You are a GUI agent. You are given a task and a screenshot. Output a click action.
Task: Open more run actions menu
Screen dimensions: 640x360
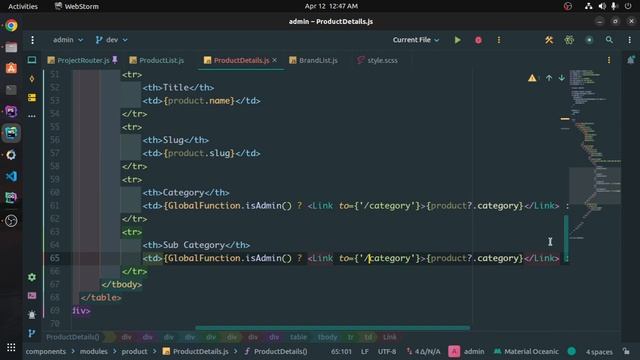(499, 40)
